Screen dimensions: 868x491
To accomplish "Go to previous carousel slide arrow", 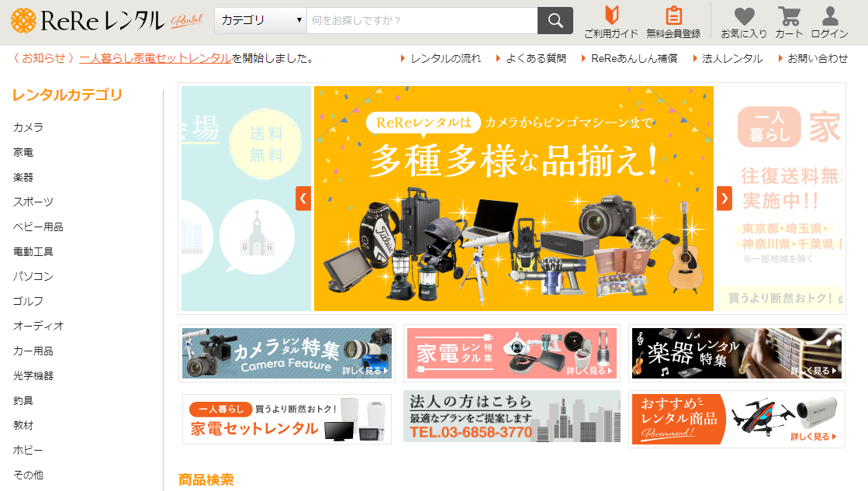I will 303,199.
